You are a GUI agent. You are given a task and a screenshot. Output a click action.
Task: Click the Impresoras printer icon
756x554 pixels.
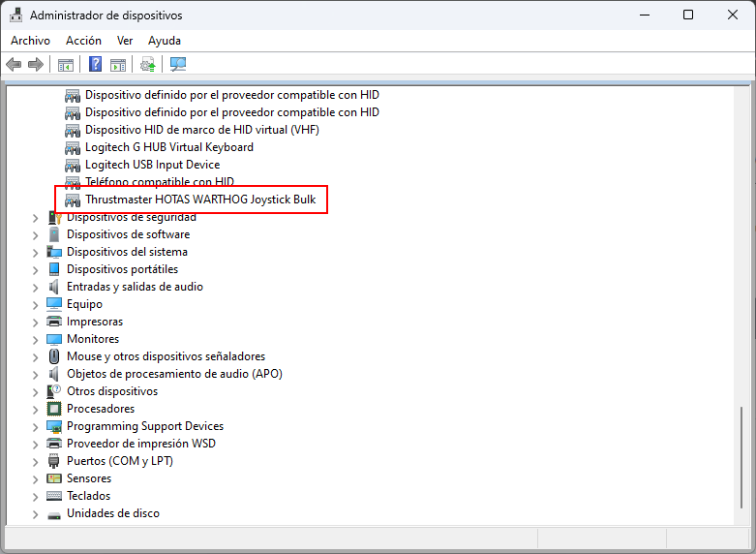pyautogui.click(x=54, y=322)
